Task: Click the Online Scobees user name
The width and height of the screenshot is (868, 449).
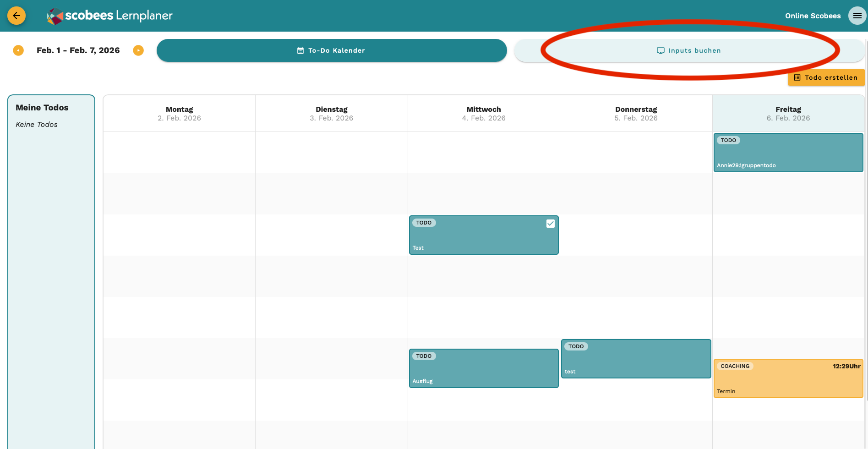Action: click(x=813, y=16)
